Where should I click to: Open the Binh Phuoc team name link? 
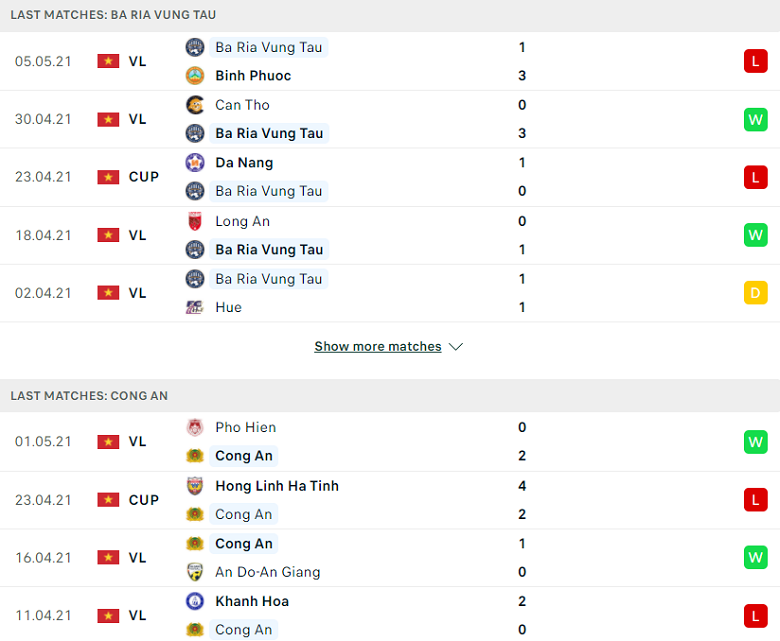(x=254, y=75)
